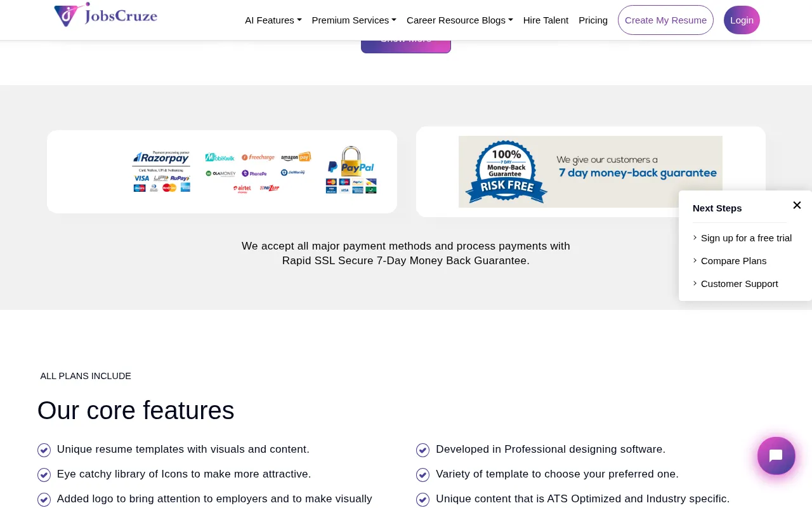Expand the Career Resource Blogs dropdown

[x=460, y=20]
